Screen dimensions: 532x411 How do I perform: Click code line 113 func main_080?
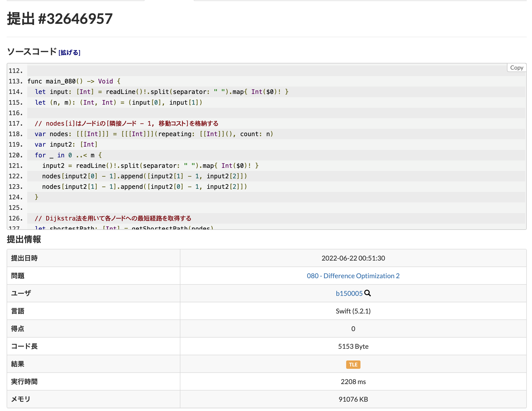[74, 81]
